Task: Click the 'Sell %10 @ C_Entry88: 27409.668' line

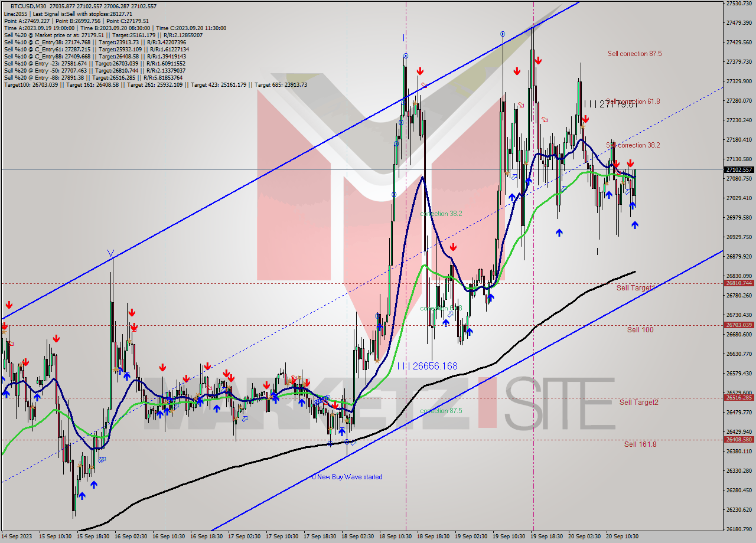Action: pyautogui.click(x=94, y=56)
